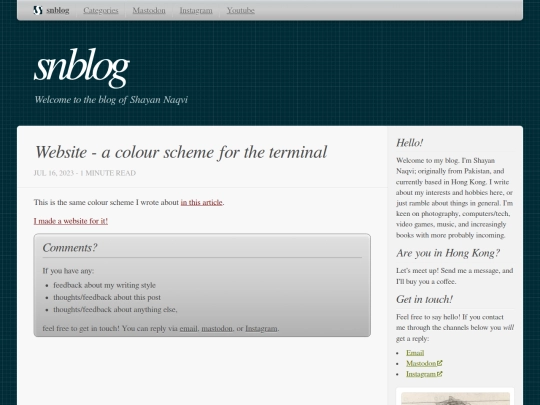
Task: Open the Instagram navbar link
Action: tap(196, 10)
